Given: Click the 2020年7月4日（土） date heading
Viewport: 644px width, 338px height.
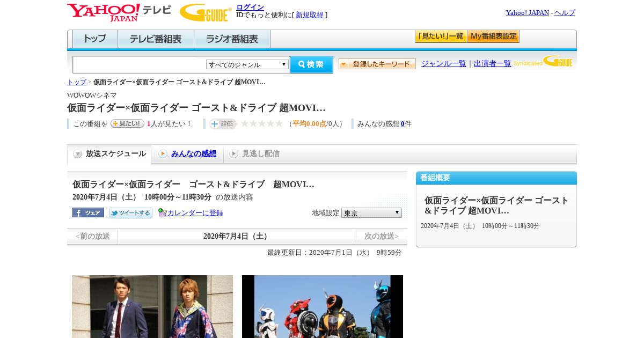Looking at the screenshot, I should 237,237.
